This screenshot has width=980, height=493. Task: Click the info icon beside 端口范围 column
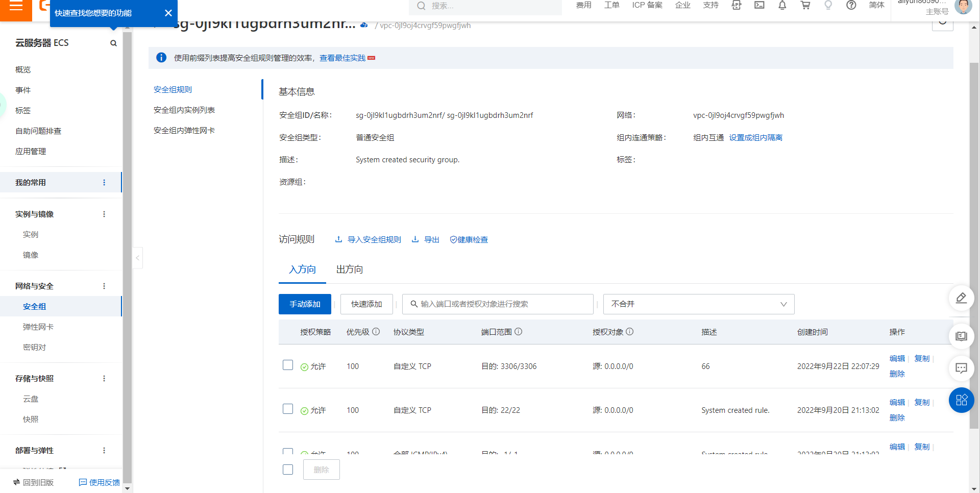518,332
